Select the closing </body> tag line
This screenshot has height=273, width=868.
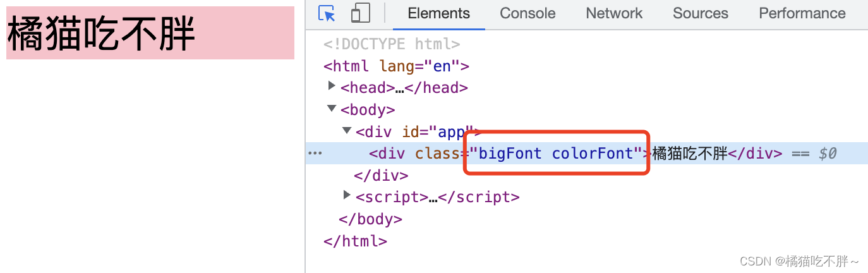pyautogui.click(x=370, y=219)
